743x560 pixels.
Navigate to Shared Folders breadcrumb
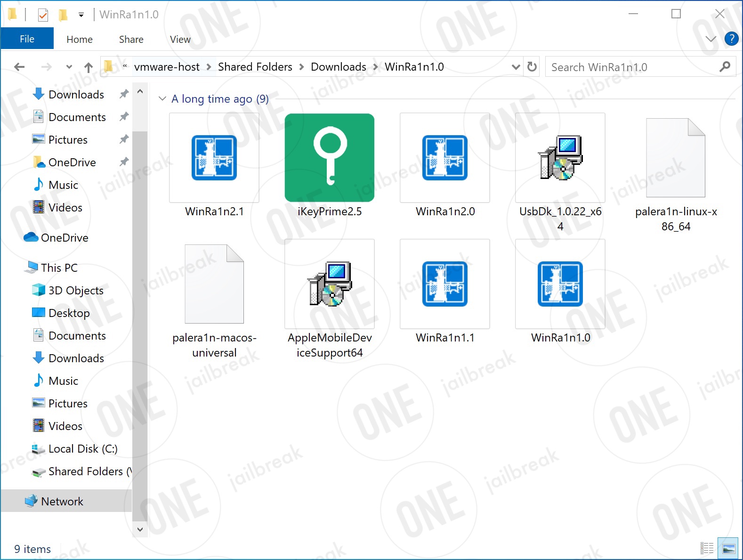click(255, 67)
